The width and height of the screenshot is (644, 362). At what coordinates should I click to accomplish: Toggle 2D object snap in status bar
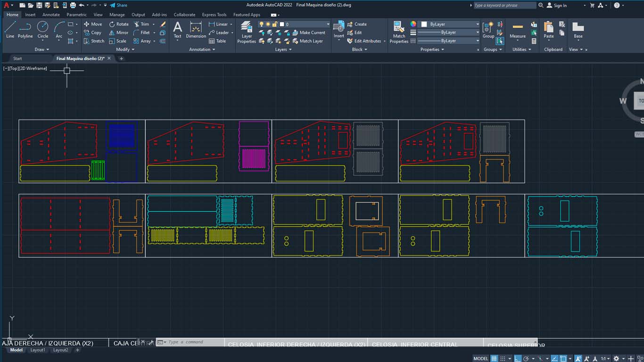564,359
